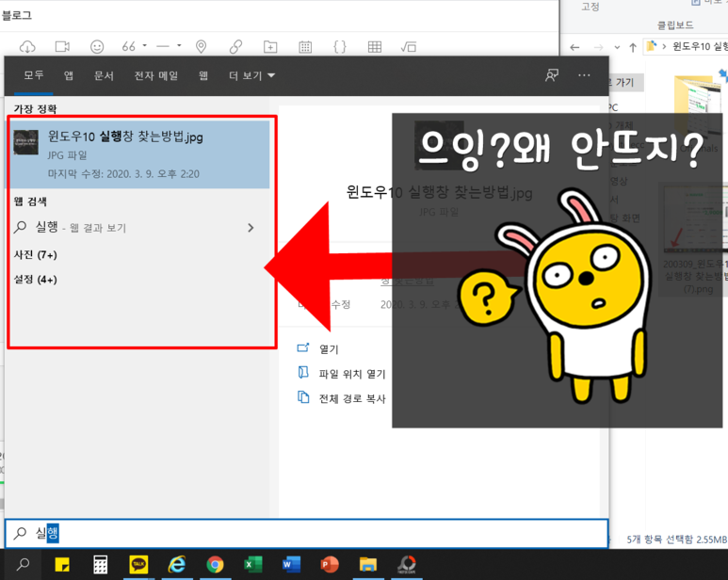728x580 pixels.
Task: Select the 모두 search tab
Action: pos(33,75)
